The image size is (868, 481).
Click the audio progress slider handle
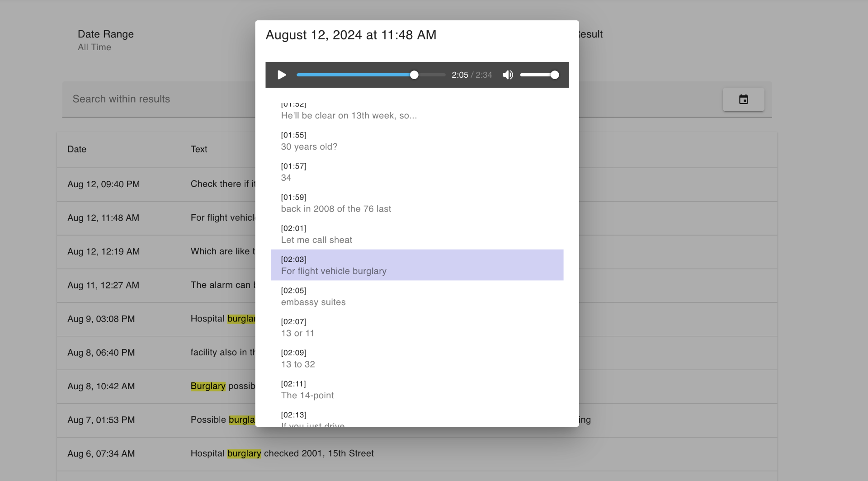tap(414, 75)
